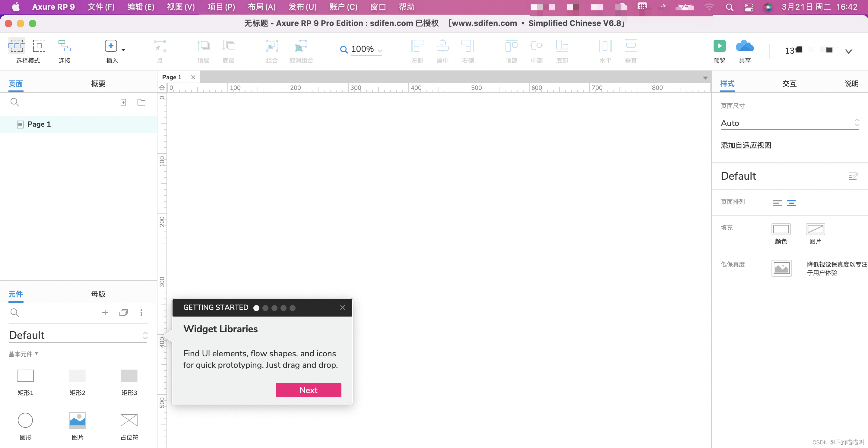Expand the toolbar overflow chevron

(x=848, y=52)
